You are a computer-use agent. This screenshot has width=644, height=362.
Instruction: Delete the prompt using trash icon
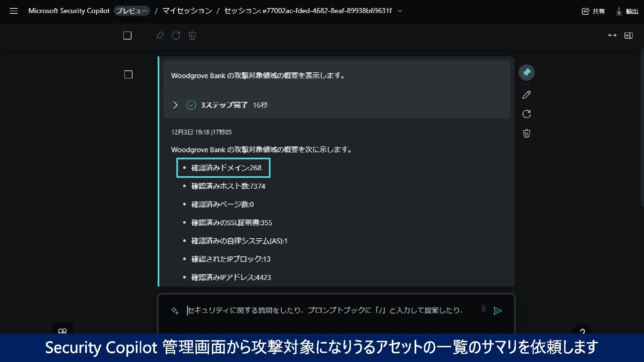(526, 133)
